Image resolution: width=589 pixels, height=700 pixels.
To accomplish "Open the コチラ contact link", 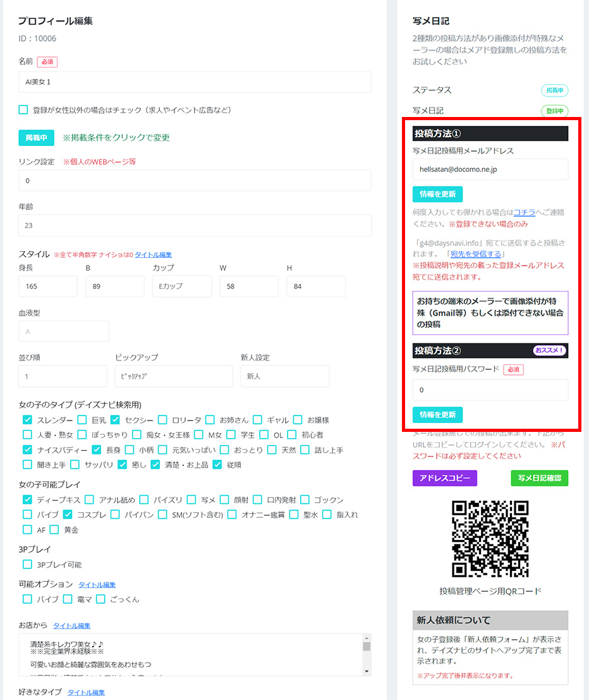I will point(525,212).
